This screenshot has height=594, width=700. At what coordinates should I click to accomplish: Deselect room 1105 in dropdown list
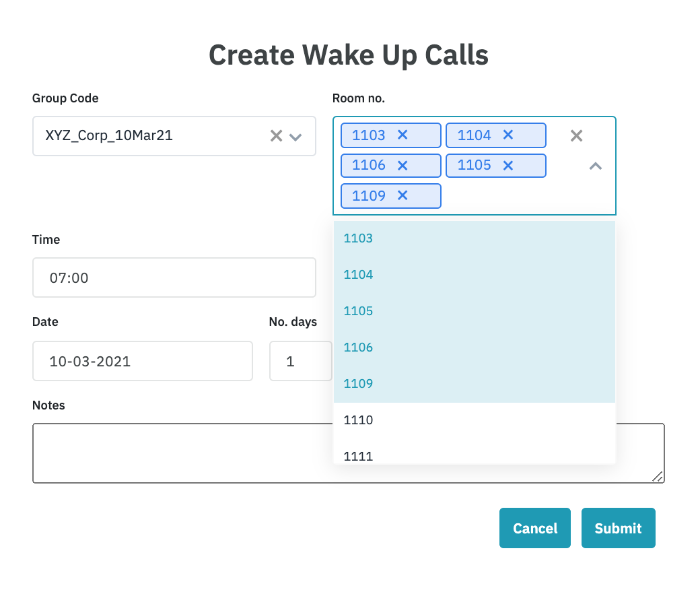[474, 311]
